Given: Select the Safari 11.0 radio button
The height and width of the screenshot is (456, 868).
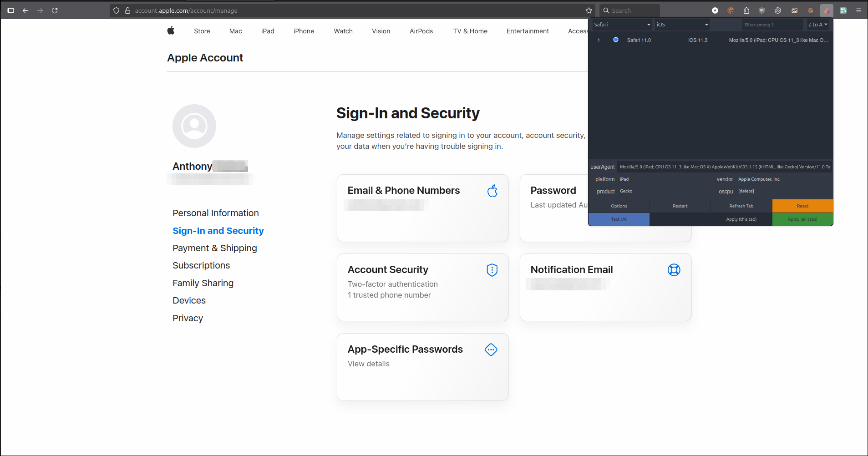Looking at the screenshot, I should coord(615,40).
